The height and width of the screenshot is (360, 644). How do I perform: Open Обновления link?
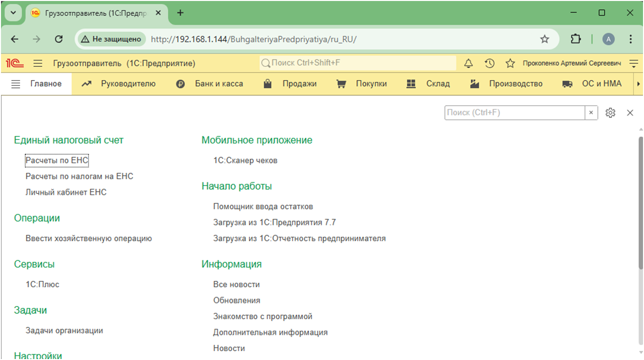[236, 301]
